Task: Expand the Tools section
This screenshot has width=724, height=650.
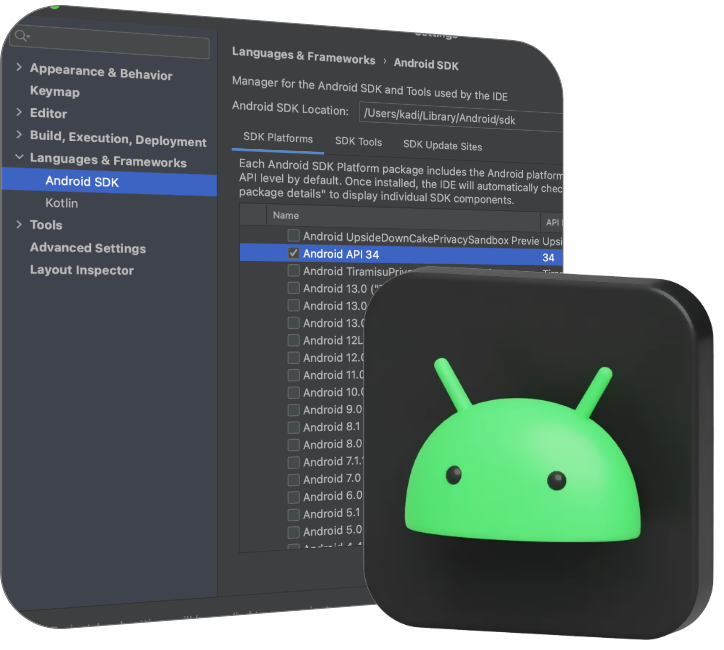Action: (x=18, y=225)
